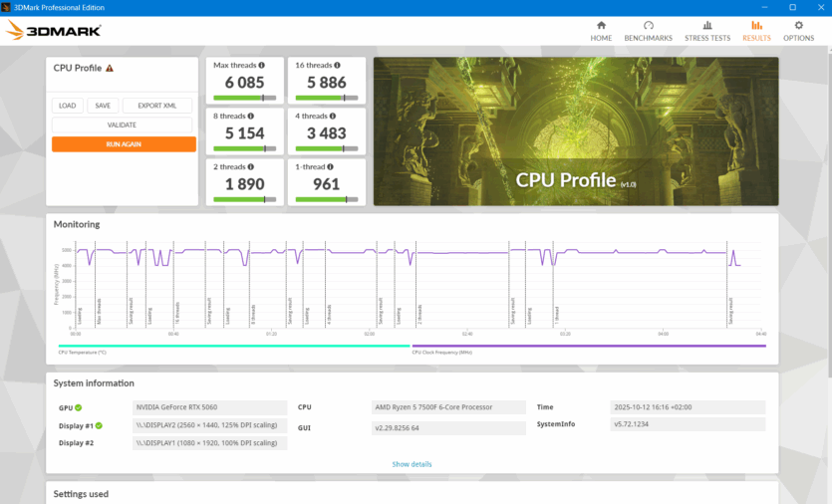Switch to the Results tab
The width and height of the screenshot is (832, 504).
pos(756,30)
